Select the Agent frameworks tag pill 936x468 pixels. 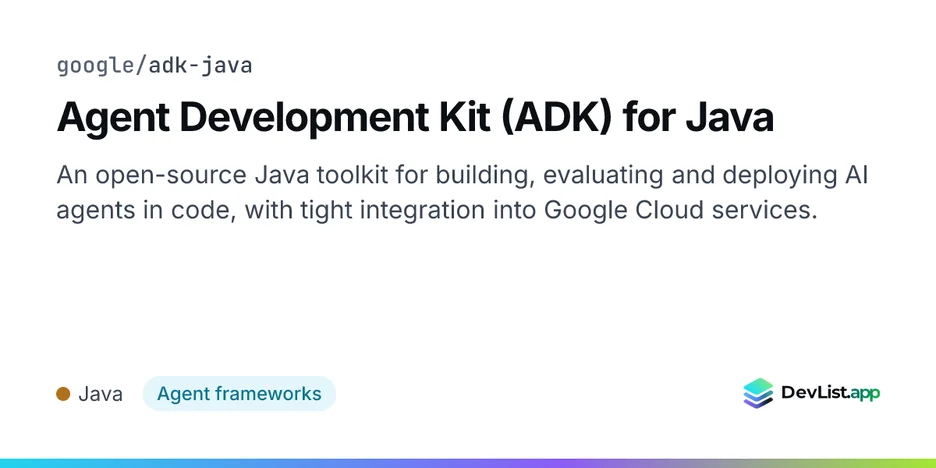pos(239,394)
